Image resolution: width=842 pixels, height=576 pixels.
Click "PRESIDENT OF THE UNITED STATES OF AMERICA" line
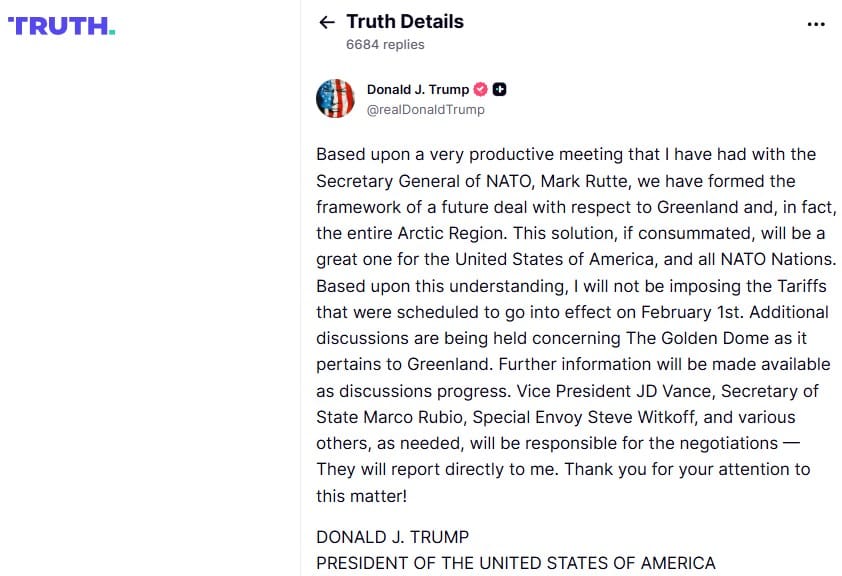click(515, 563)
